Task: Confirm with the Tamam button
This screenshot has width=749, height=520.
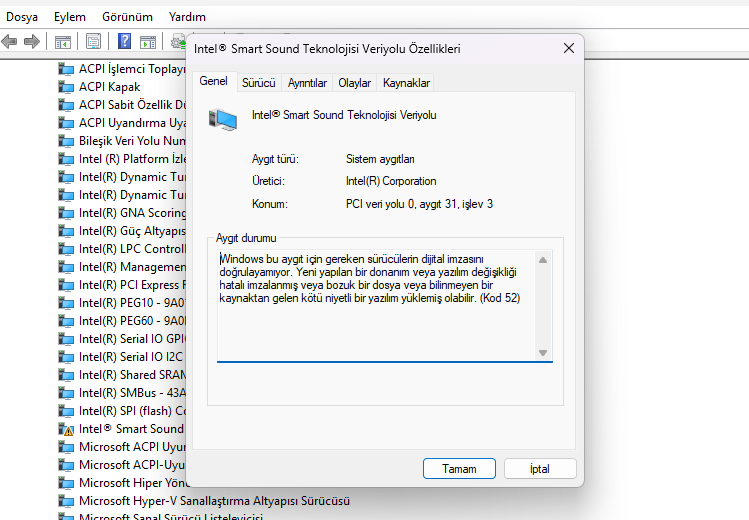Action: 459,469
